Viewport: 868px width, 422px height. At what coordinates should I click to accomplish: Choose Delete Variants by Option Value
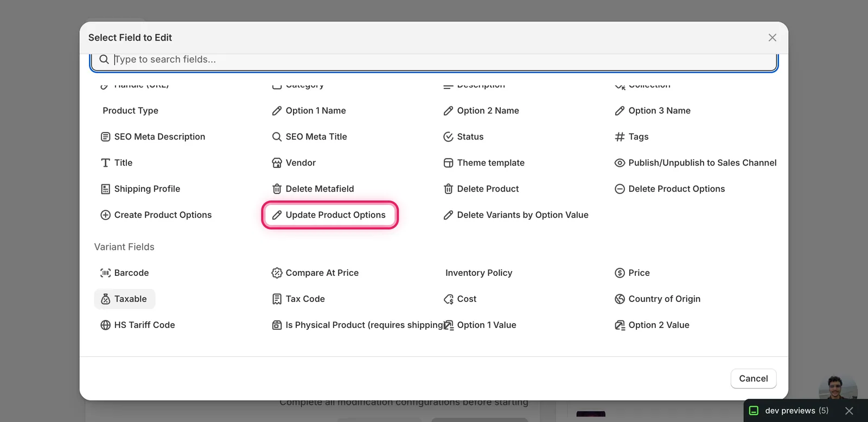(x=516, y=215)
